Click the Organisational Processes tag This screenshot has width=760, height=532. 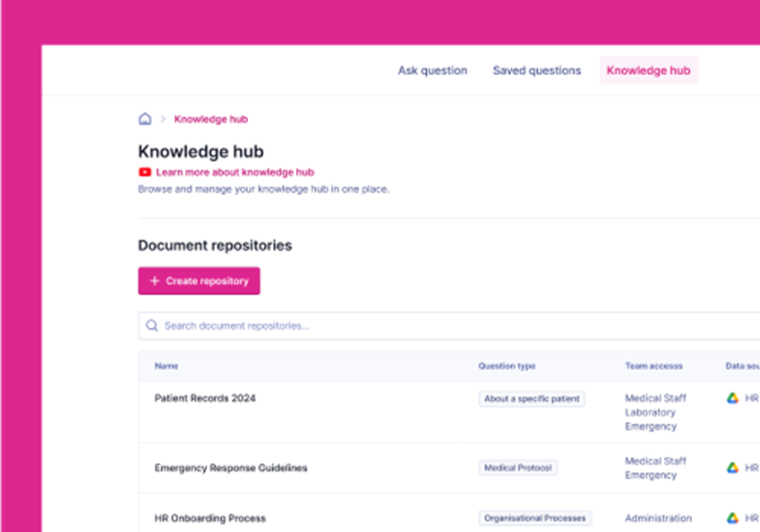pos(535,518)
